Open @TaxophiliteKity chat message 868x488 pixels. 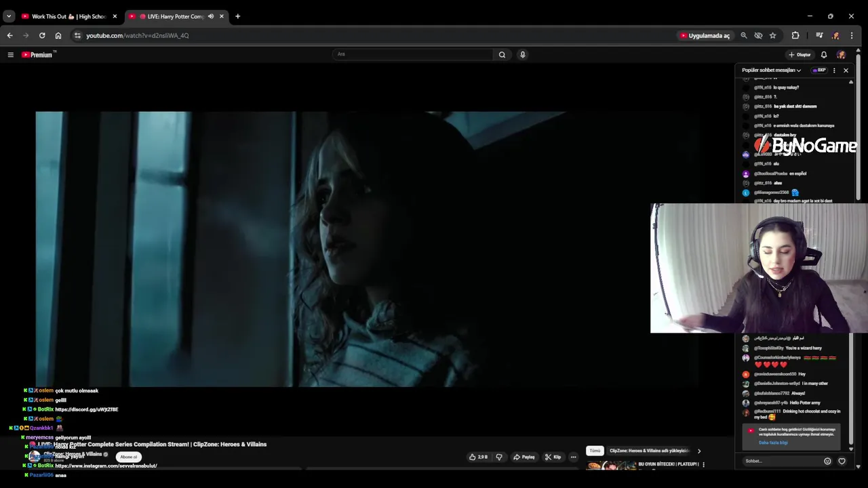[x=787, y=348]
